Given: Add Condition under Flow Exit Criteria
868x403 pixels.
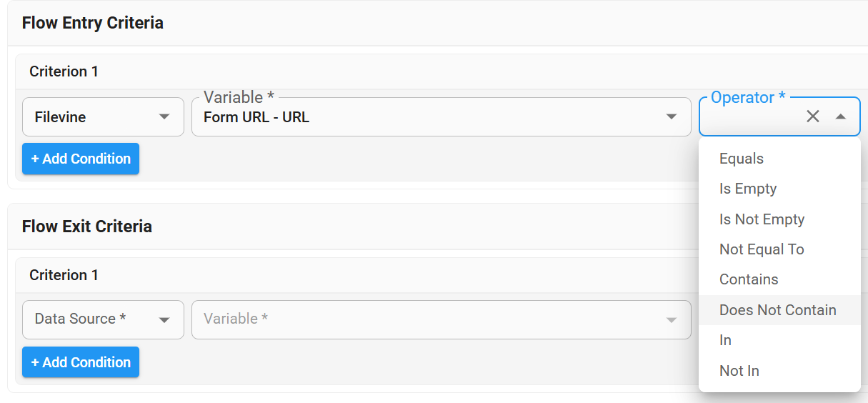Looking at the screenshot, I should click(x=81, y=362).
